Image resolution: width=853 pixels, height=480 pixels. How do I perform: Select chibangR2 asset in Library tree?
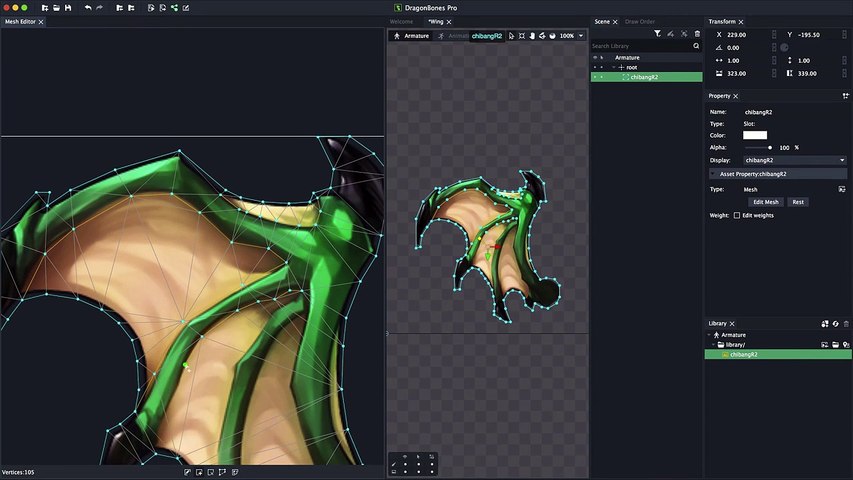tap(778, 354)
